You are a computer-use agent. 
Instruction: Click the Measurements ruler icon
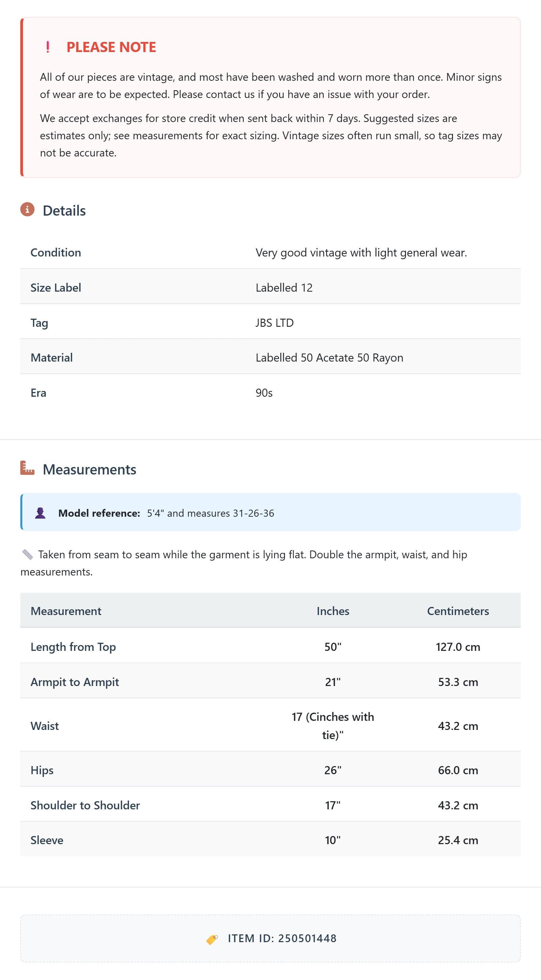pyautogui.click(x=27, y=468)
